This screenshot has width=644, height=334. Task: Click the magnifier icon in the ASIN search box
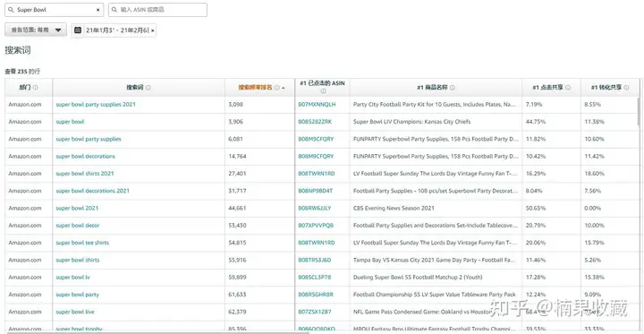click(114, 10)
